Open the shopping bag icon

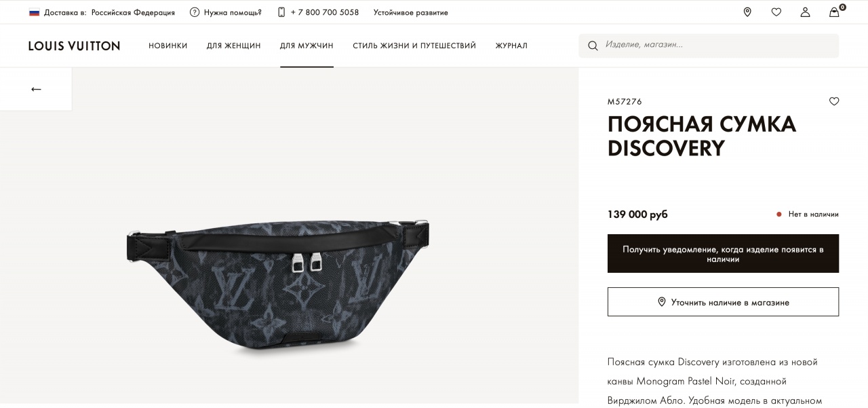point(835,12)
